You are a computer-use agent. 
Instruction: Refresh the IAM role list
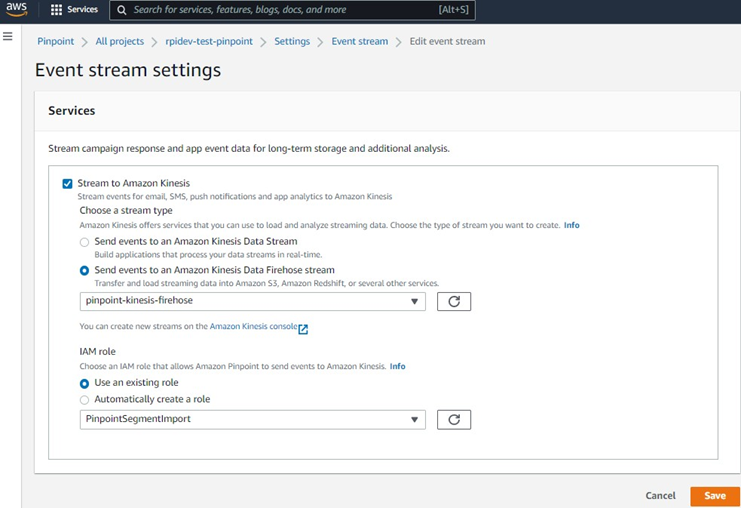point(453,420)
